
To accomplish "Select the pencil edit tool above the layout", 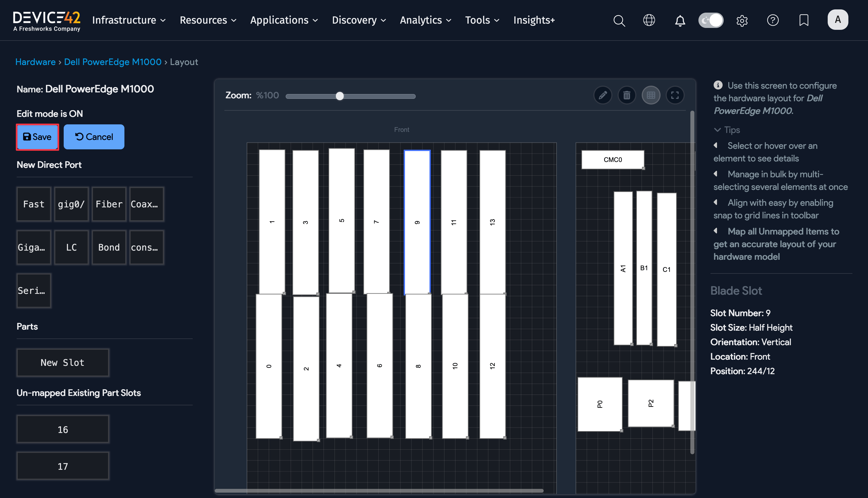I will [x=603, y=95].
